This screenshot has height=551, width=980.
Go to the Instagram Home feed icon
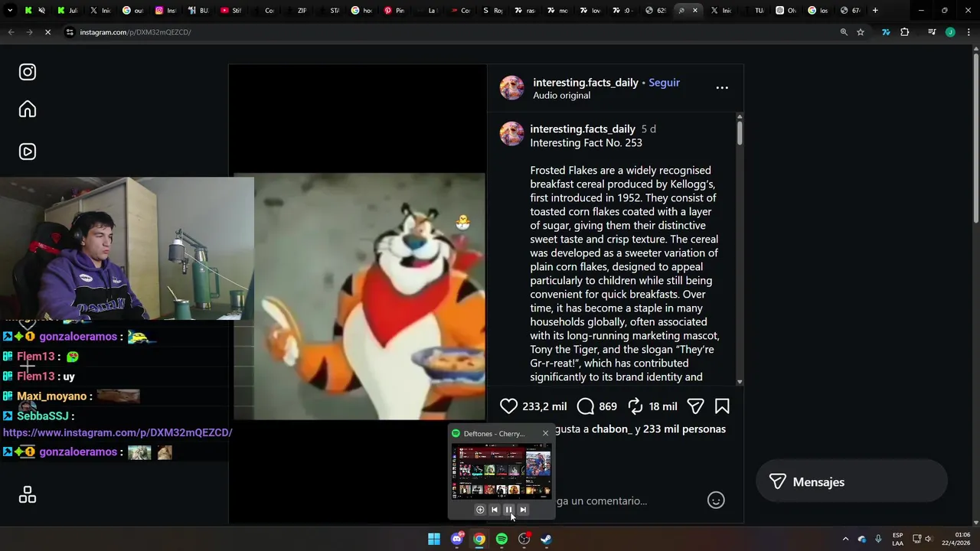coord(28,109)
